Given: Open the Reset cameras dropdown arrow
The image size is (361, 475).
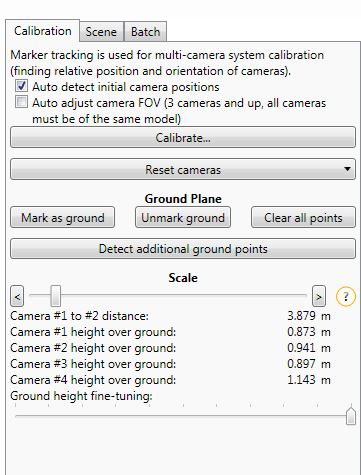Looking at the screenshot, I should pyautogui.click(x=347, y=169).
